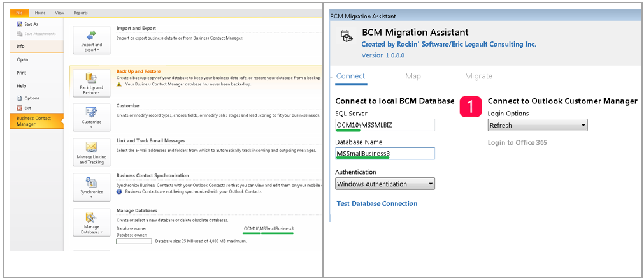This screenshot has height=280, width=644.
Task: Click the Rockin' Software creator link
Action: click(x=449, y=45)
